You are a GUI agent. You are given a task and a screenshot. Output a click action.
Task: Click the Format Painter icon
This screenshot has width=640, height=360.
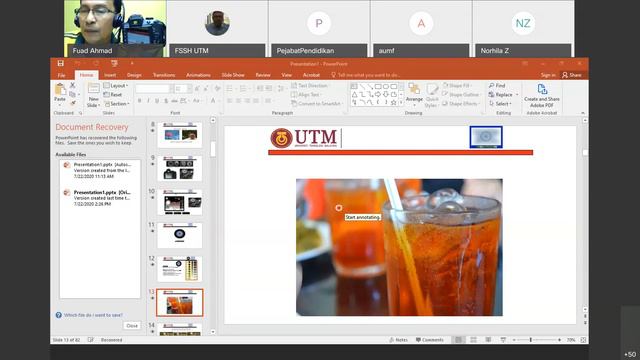pos(73,103)
